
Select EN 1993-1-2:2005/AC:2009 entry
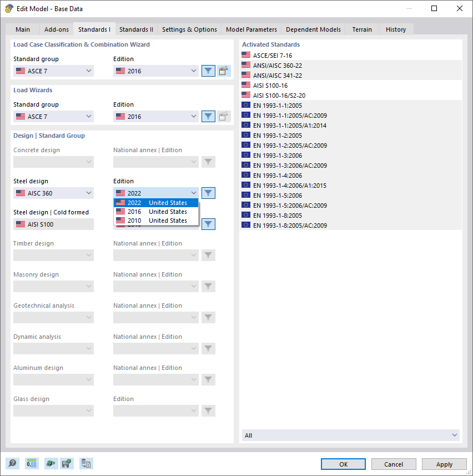(x=351, y=146)
